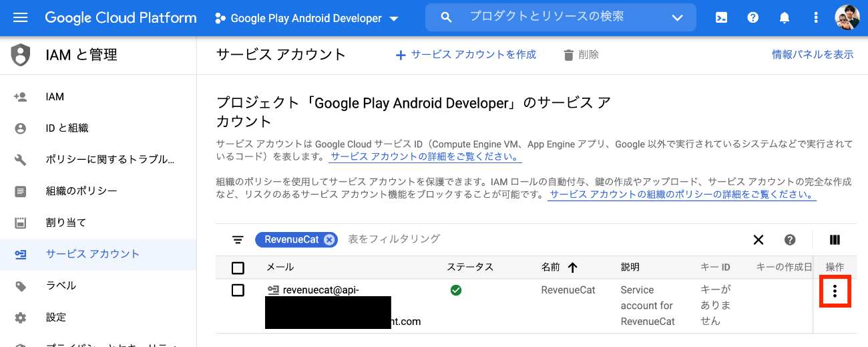Screen dimensions: 868x347
Task: Select サービス アカウント sidebar item
Action: (x=98, y=254)
